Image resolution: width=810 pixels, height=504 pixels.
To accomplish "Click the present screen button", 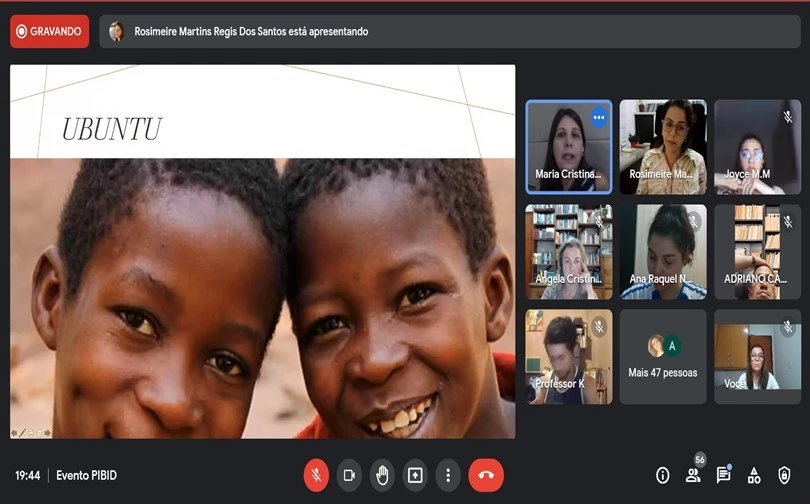I will [x=415, y=475].
